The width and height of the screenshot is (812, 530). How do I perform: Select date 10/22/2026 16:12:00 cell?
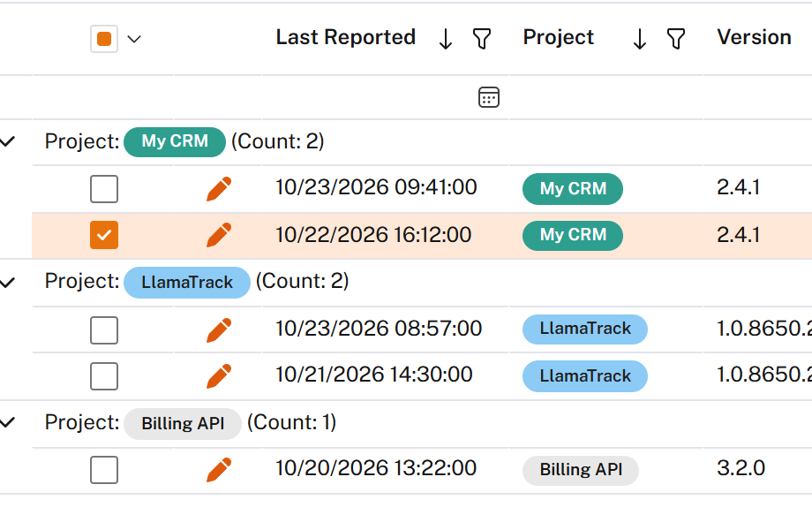click(373, 235)
